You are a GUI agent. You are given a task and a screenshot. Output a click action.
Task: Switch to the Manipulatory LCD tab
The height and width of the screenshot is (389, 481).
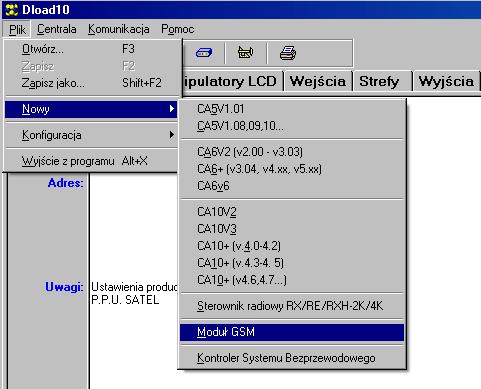tap(233, 81)
